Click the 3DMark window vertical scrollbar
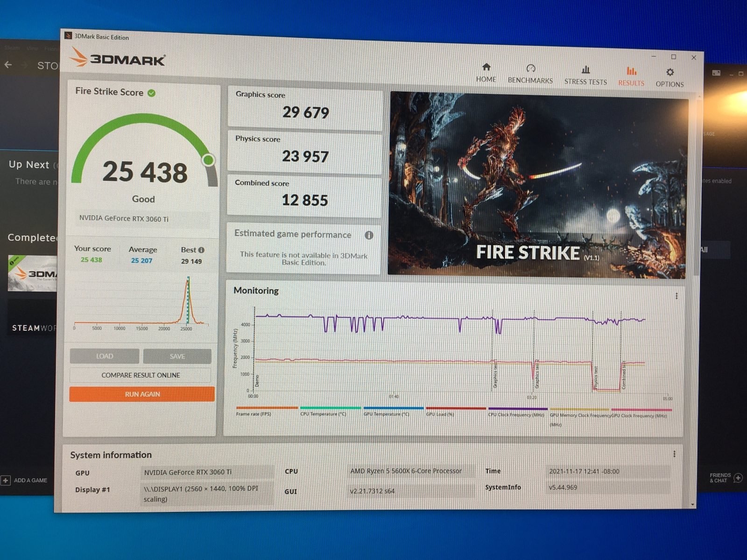Screen dimensions: 747x560 click(697, 187)
